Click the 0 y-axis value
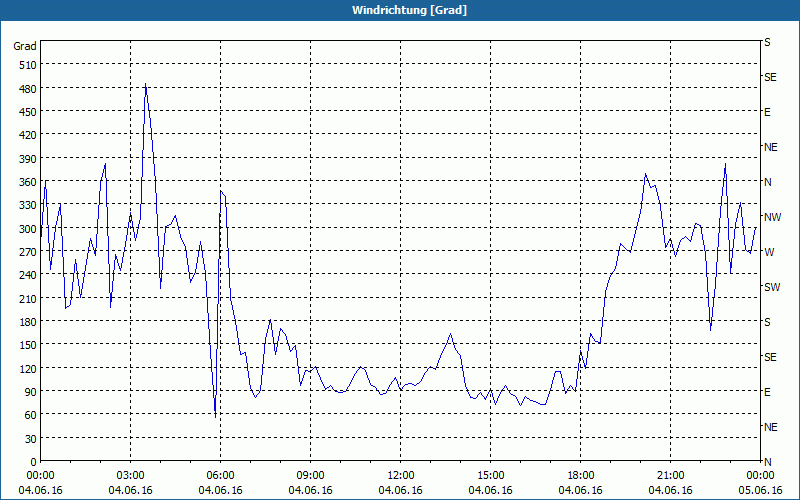Viewport: 800px width, 500px height. pos(34,462)
